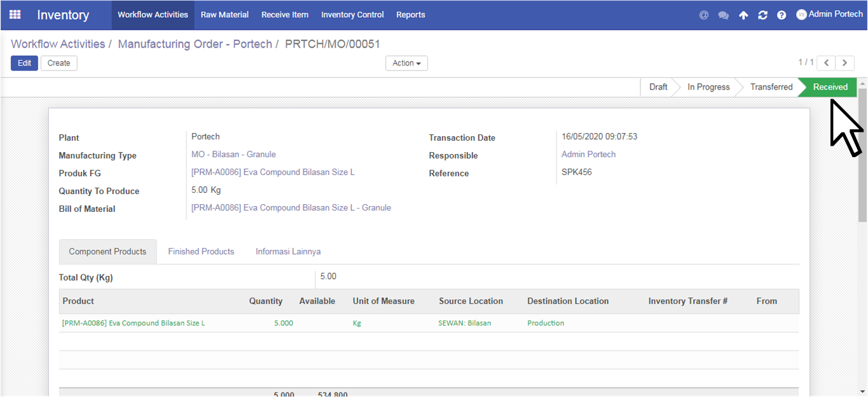Click the Workflow Activities breadcrumb

point(58,44)
